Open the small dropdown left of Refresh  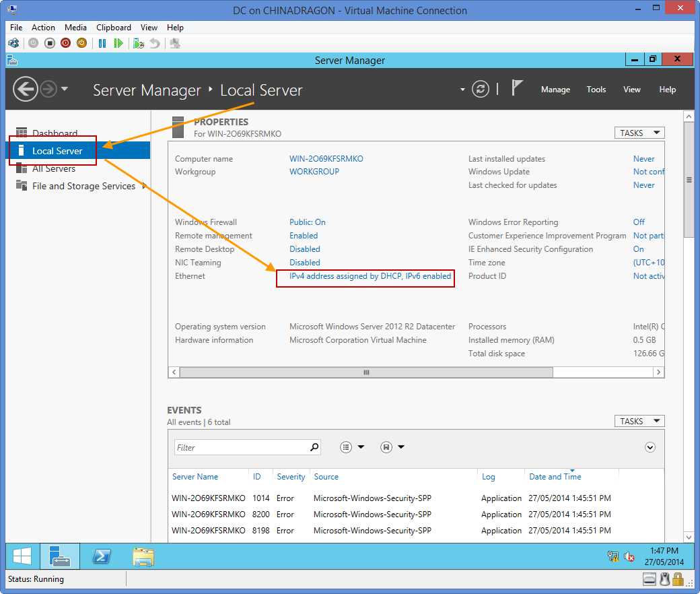(462, 90)
